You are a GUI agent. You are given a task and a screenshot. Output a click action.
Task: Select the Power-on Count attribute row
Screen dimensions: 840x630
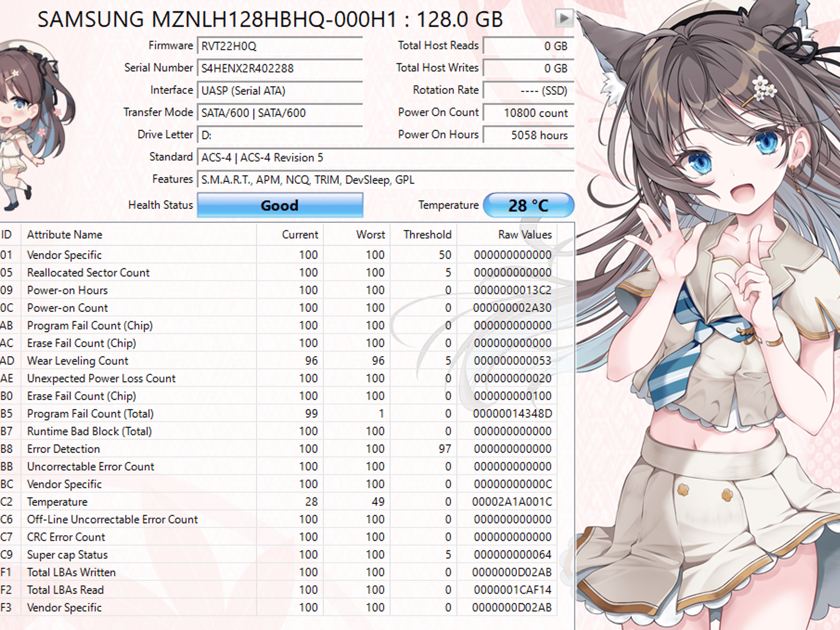(x=278, y=308)
